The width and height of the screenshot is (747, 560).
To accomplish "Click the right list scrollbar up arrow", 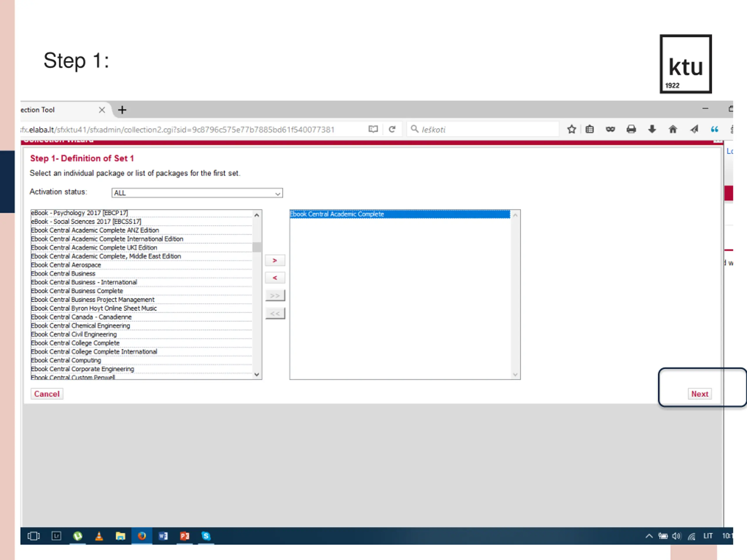I will [515, 215].
